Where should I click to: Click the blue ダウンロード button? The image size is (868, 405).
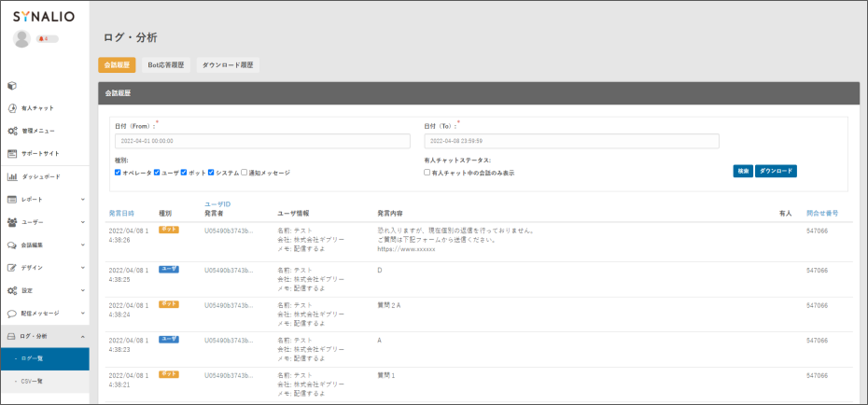click(776, 172)
